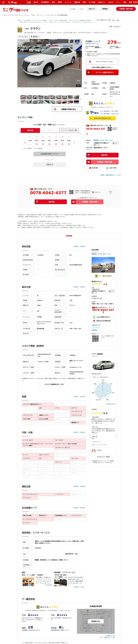Click the 予約する submit button
138x644 pixels.
point(50,165)
